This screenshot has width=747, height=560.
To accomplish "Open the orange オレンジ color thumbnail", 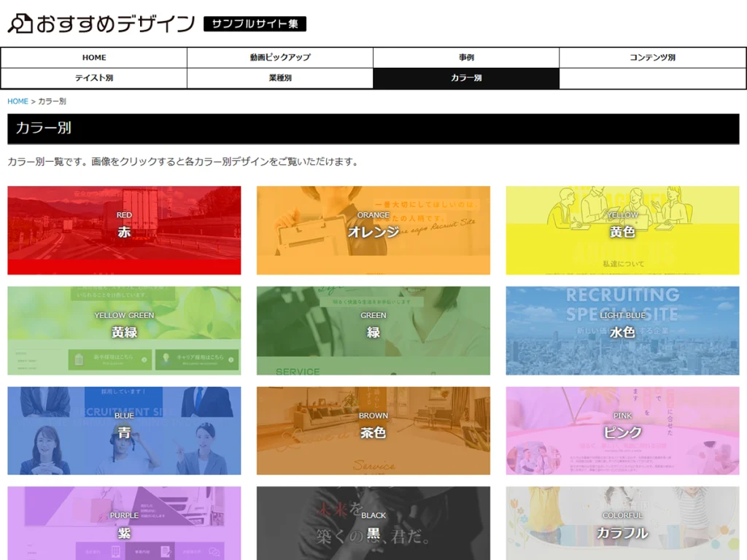I will click(x=373, y=230).
